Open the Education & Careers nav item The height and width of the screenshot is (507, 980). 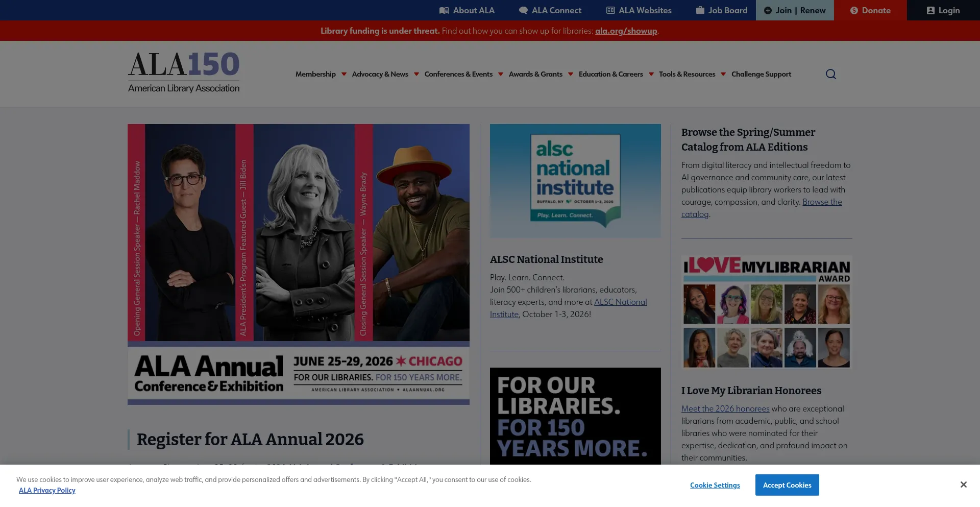(611, 74)
